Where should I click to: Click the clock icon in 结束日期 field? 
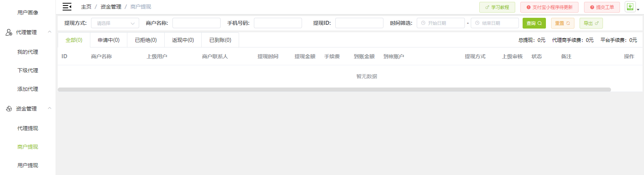coord(477,23)
